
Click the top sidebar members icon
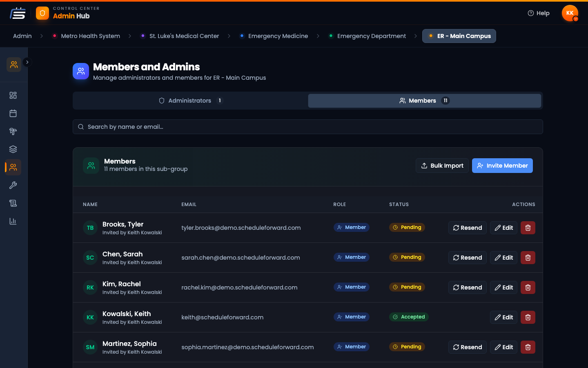point(14,65)
